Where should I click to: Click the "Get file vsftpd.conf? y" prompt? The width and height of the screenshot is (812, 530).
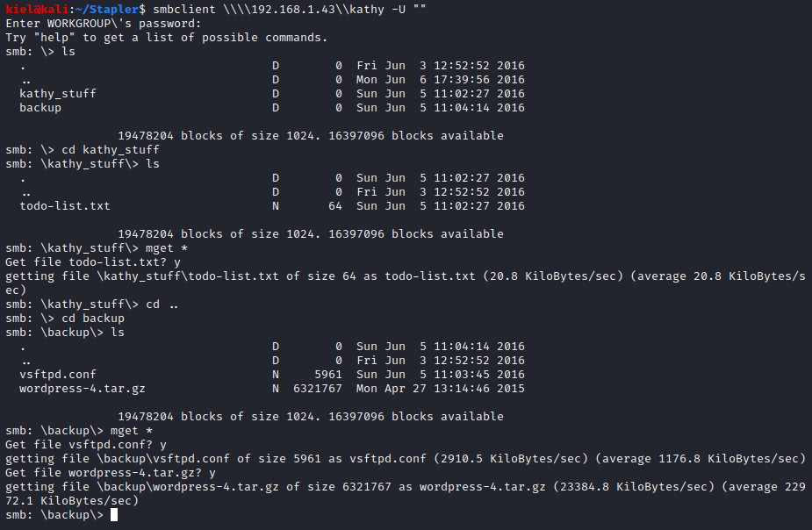click(x=86, y=445)
